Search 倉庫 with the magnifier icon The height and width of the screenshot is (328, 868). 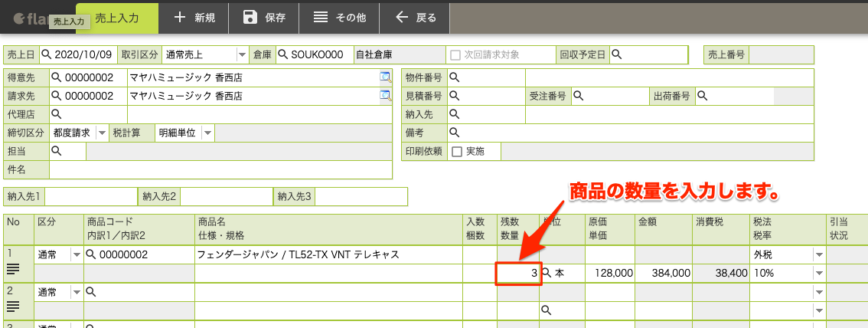[x=283, y=54]
